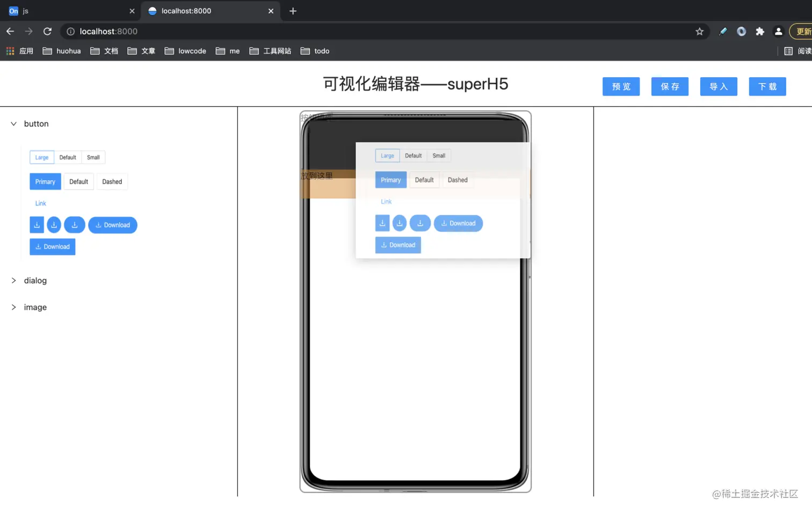Viewport: 812px width, 513px height.
Task: Go forward in browser history
Action: pyautogui.click(x=29, y=32)
